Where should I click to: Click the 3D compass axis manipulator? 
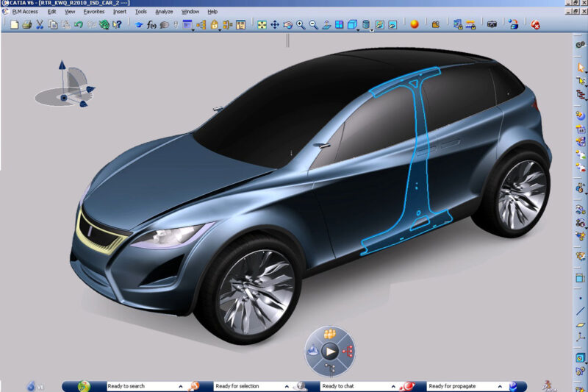pyautogui.click(x=65, y=86)
